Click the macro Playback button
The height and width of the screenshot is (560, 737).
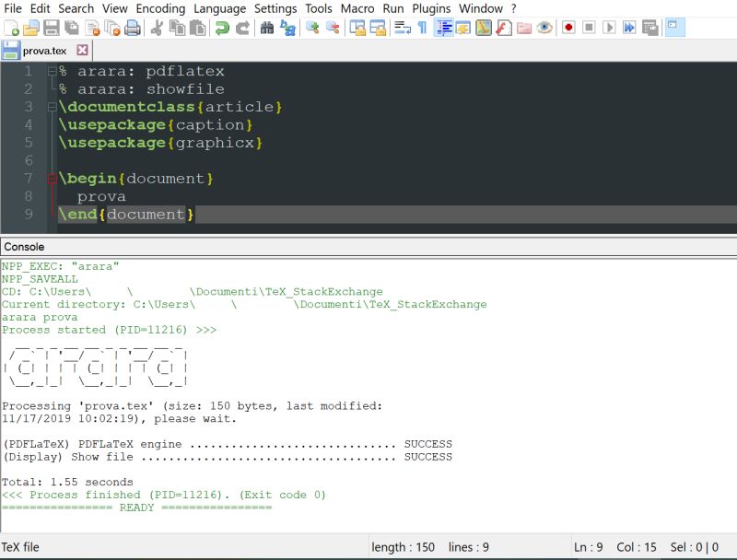(609, 28)
